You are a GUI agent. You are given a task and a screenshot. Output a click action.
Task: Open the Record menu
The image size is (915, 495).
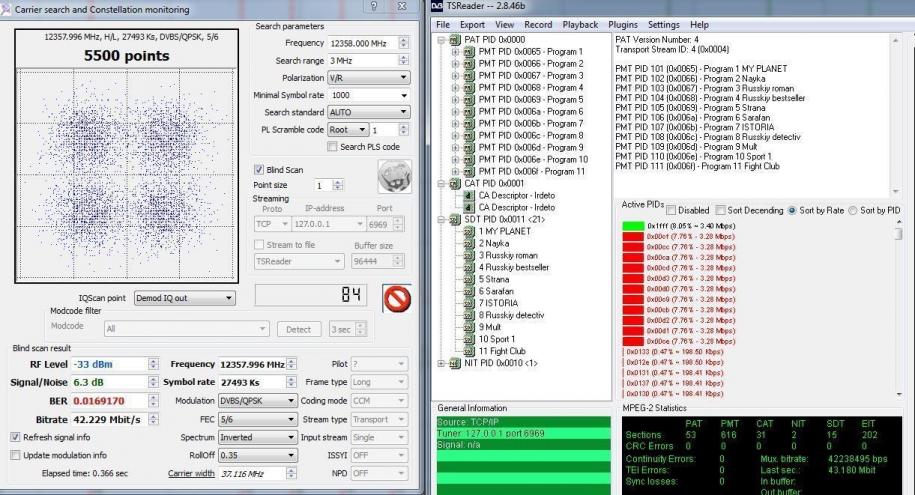coord(538,25)
